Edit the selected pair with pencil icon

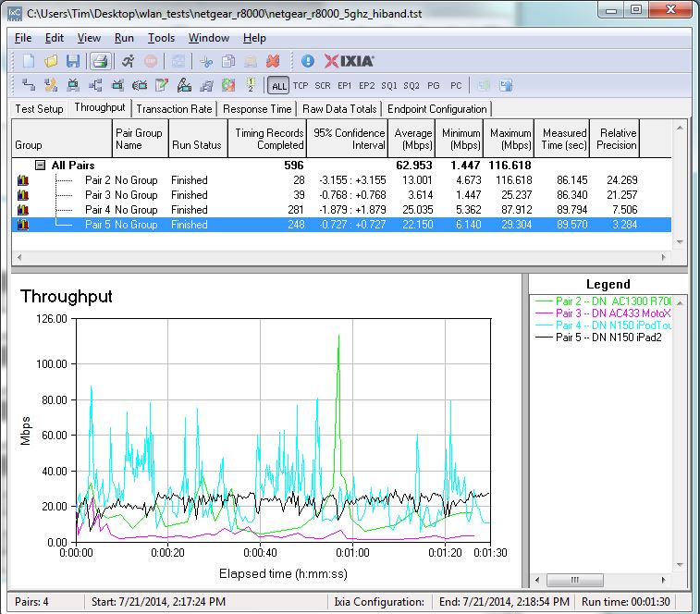[x=162, y=85]
